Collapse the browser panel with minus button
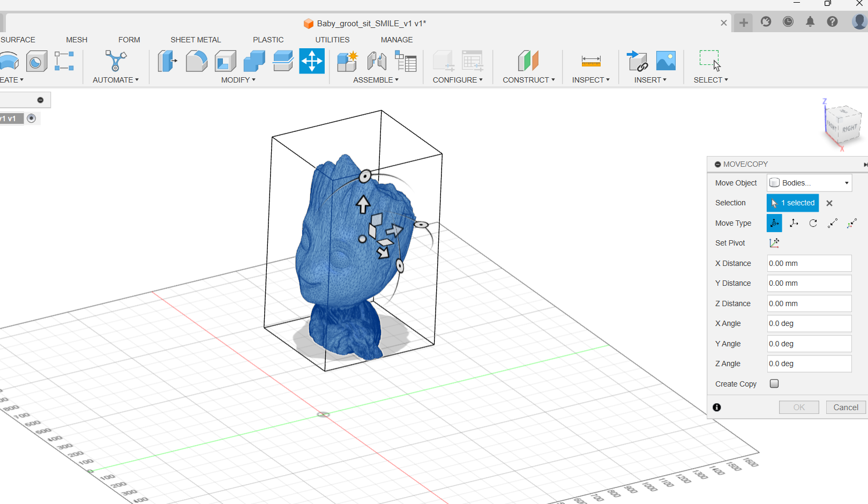This screenshot has height=504, width=868. point(40,100)
